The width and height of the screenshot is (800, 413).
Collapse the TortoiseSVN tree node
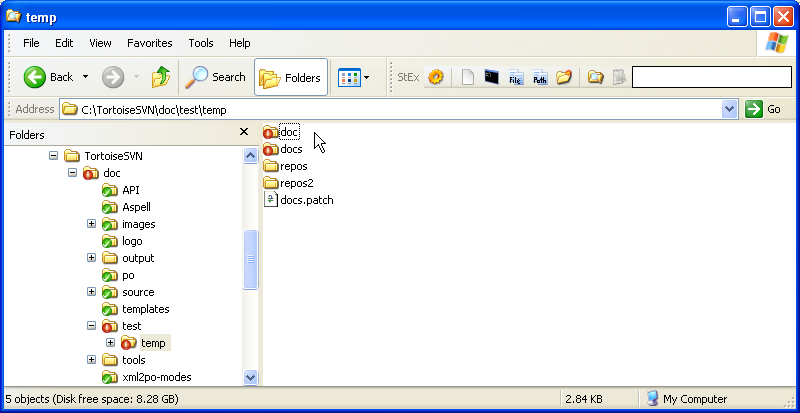coord(54,155)
